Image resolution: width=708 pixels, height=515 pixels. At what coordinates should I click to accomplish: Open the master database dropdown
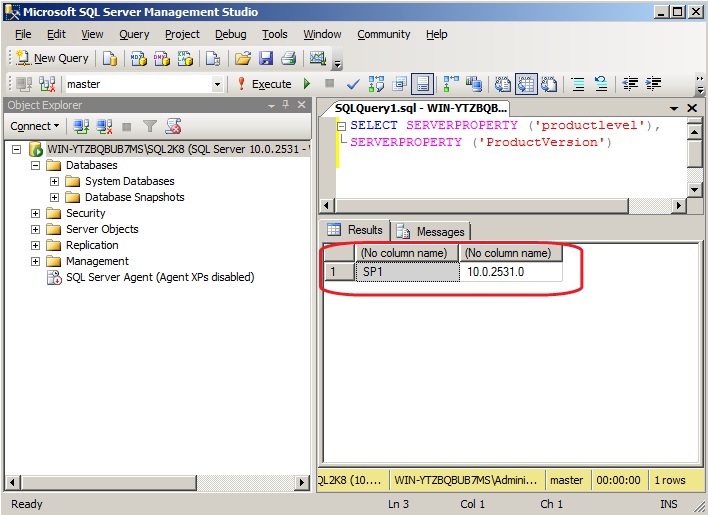tap(217, 84)
